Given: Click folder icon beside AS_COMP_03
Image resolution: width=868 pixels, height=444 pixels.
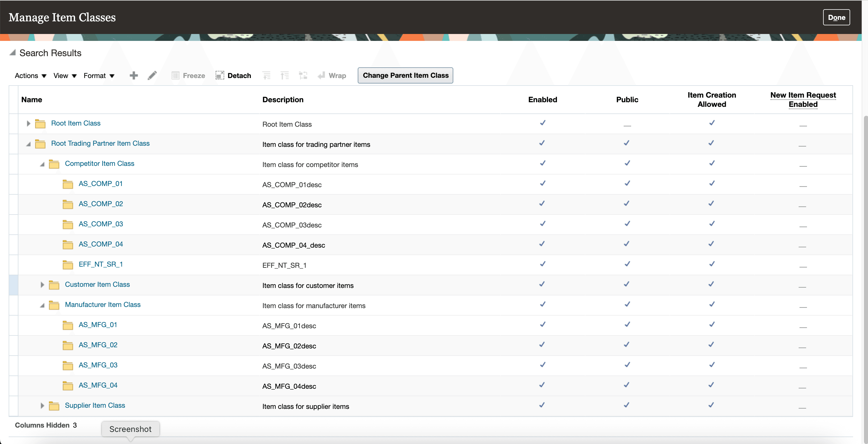Looking at the screenshot, I should (68, 225).
